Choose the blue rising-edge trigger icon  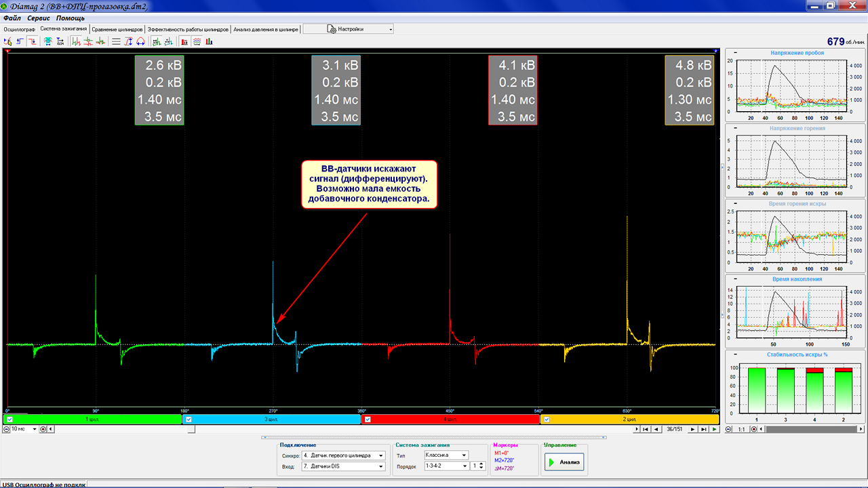20,41
